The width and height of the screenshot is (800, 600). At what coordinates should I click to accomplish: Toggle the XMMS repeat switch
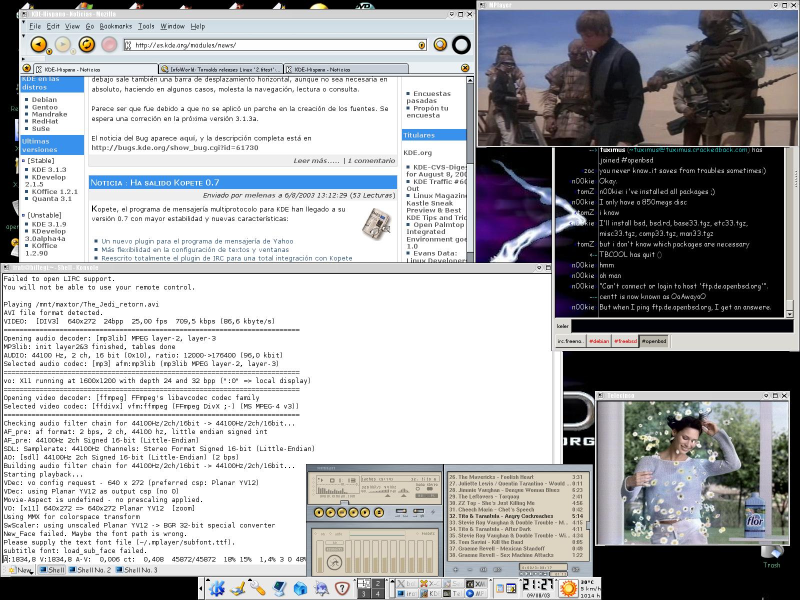418,512
